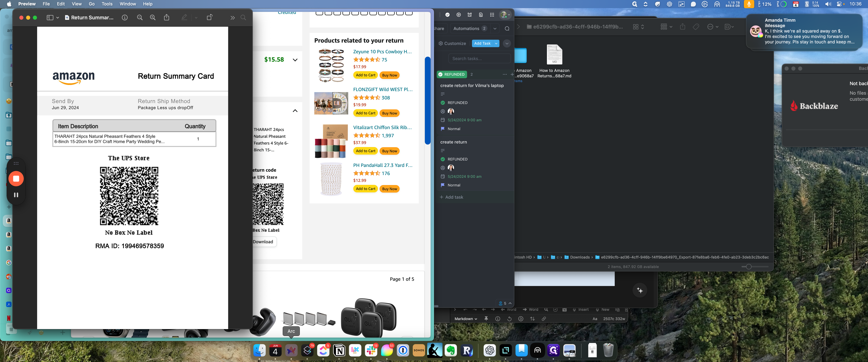The image size is (868, 362).
Task: Open the markup tool dropdown arrow in Preview
Action: [x=196, y=17]
